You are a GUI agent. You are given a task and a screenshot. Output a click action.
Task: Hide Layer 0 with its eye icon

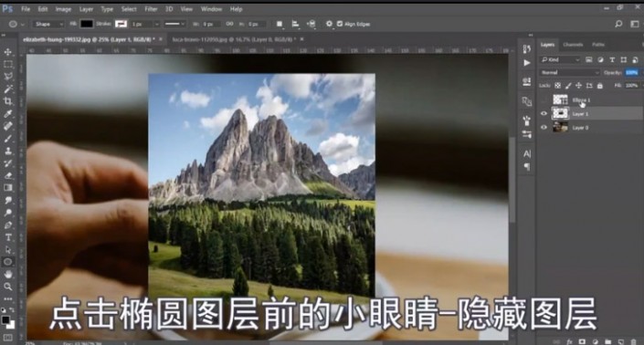(544, 128)
